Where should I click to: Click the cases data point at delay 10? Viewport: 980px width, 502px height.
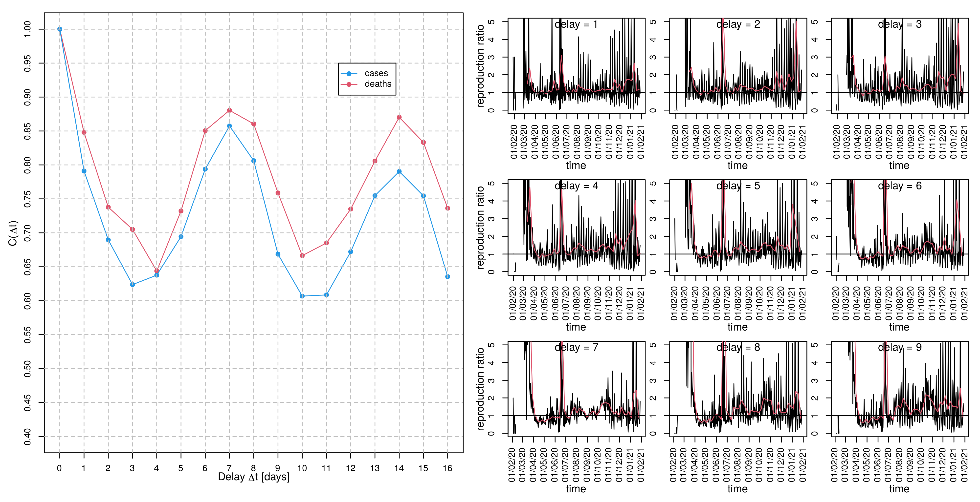click(302, 296)
